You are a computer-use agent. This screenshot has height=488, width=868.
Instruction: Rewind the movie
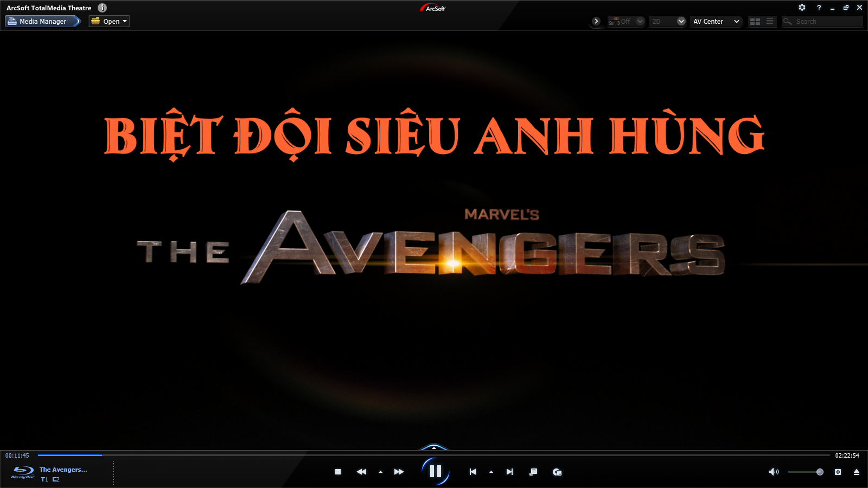coord(361,472)
